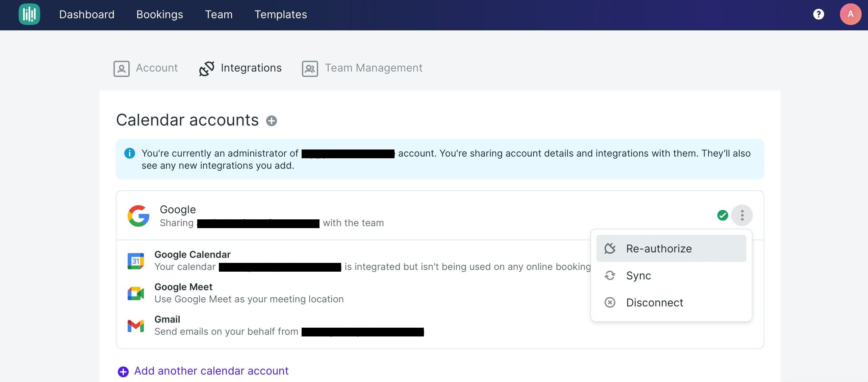
Task: Go to Bookings in navbar
Action: point(160,15)
